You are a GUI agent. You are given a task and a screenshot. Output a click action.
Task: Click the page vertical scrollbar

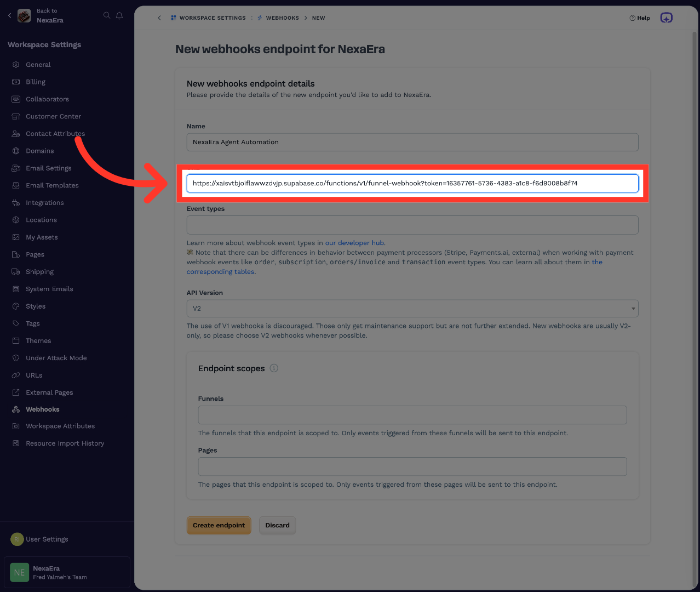click(x=695, y=310)
